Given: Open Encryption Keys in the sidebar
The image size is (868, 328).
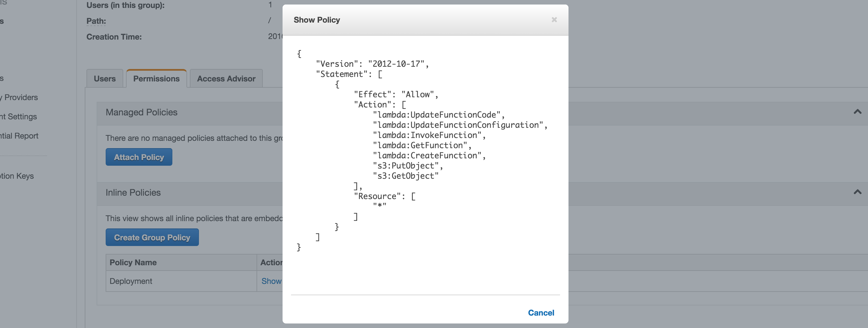Looking at the screenshot, I should coord(18,176).
